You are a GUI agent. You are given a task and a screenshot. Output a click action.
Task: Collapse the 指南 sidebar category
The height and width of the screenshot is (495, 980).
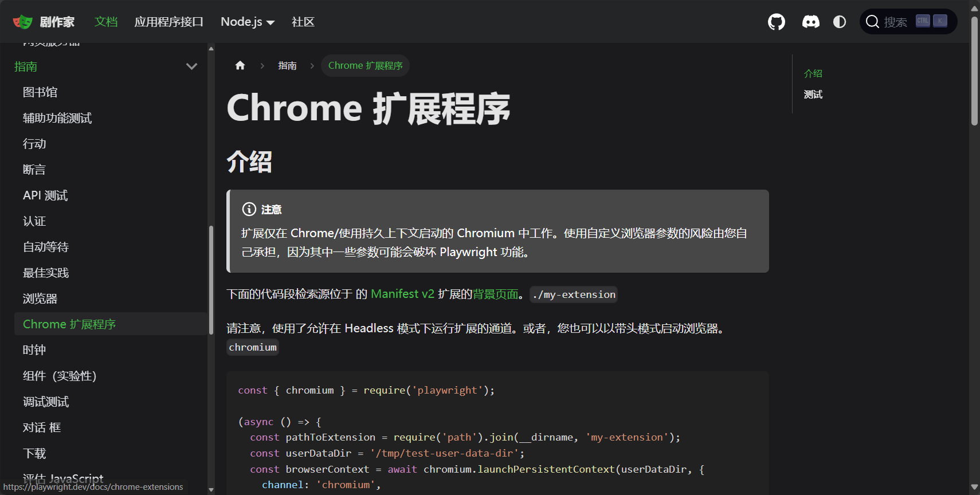[192, 66]
